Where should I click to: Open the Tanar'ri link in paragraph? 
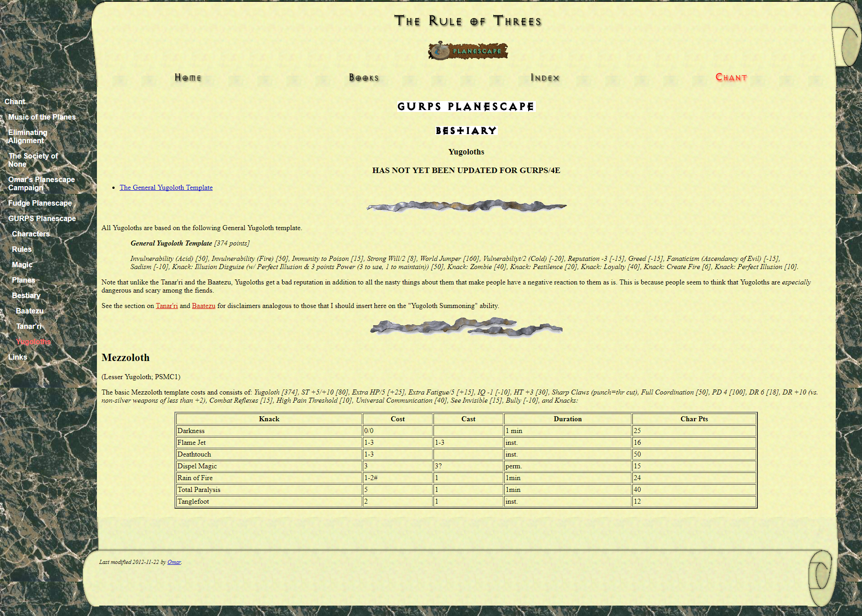(167, 306)
